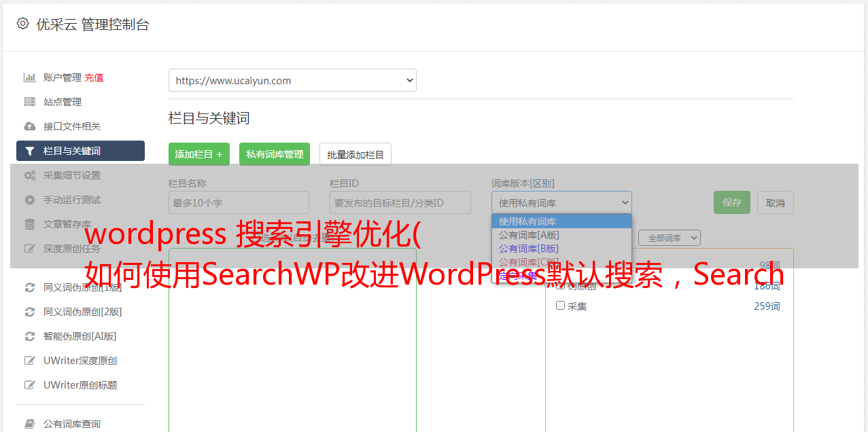Click the edit icon for 深度原创任务
Viewport: 868px width, 432px height.
coord(30,249)
